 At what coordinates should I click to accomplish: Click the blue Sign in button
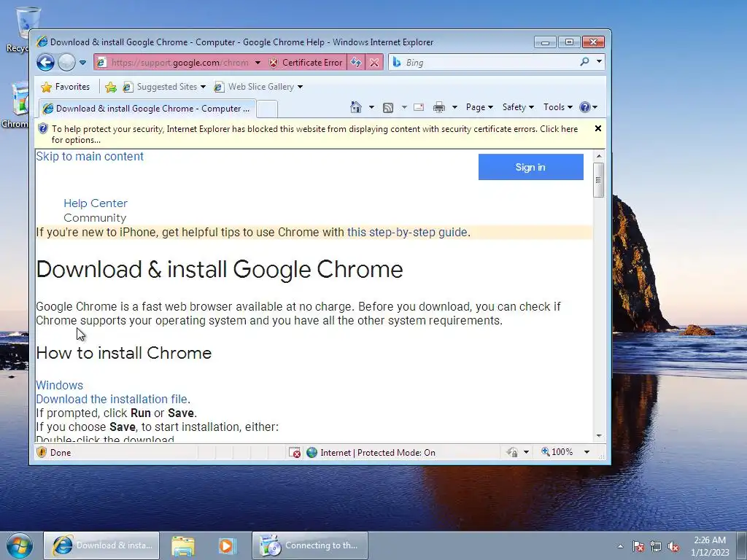tap(531, 167)
